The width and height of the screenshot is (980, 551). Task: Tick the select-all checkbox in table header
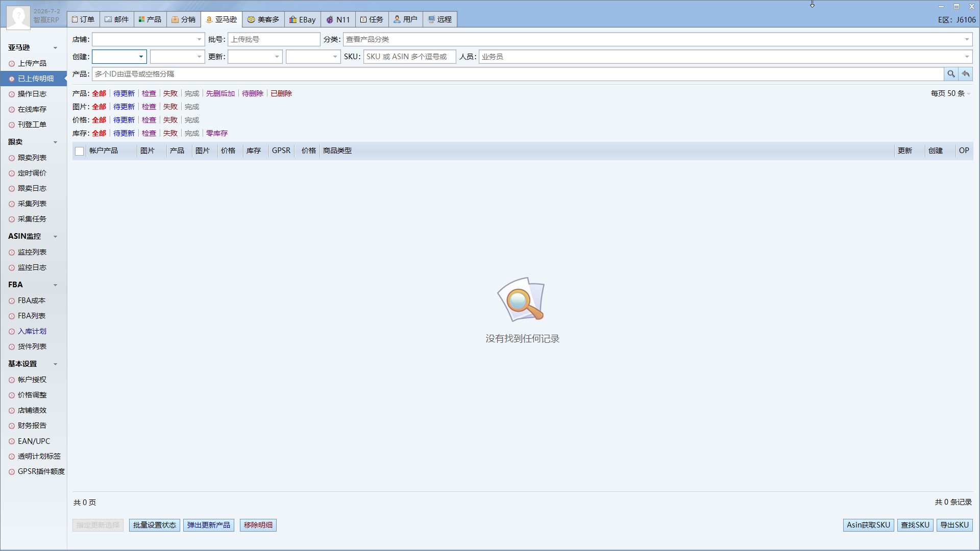79,151
